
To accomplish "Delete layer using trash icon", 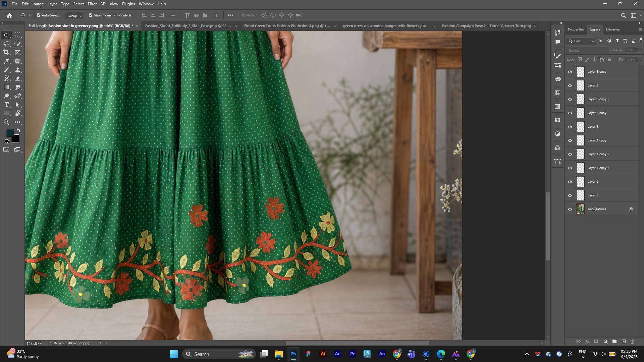I will [633, 342].
